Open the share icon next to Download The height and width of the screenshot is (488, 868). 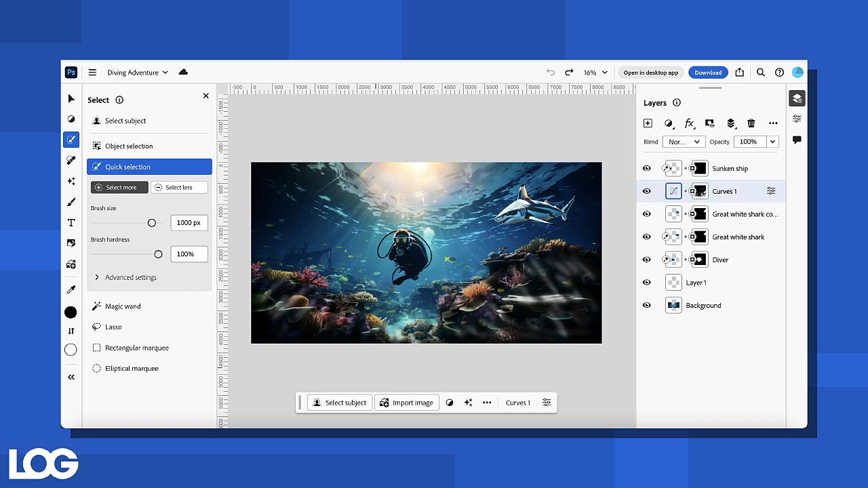point(740,73)
